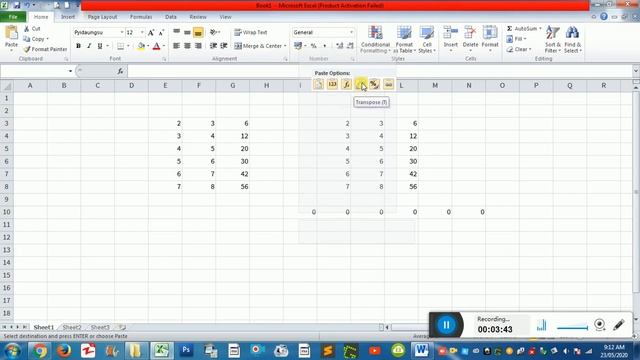Click in the formula bar input
Image resolution: width=640 pixels, height=360 pixels.
pos(380,71)
